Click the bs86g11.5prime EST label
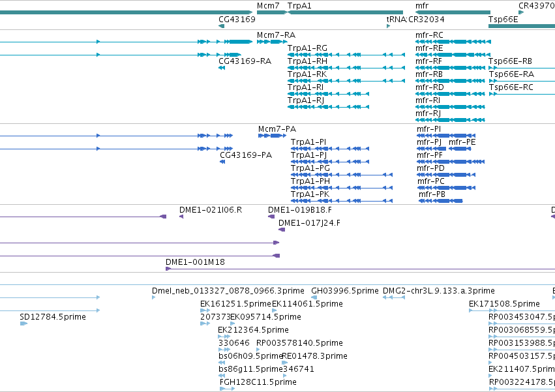The height and width of the screenshot is (392, 555). click(250, 370)
